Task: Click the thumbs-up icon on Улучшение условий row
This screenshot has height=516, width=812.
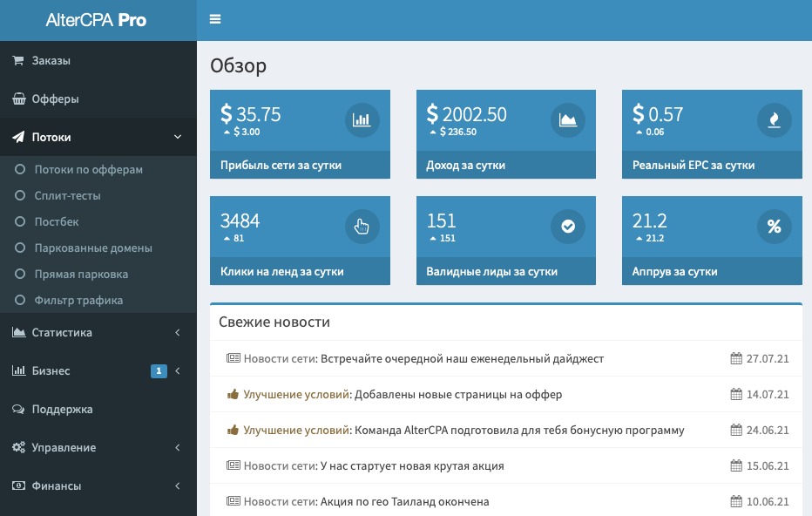Action: pyautogui.click(x=233, y=392)
